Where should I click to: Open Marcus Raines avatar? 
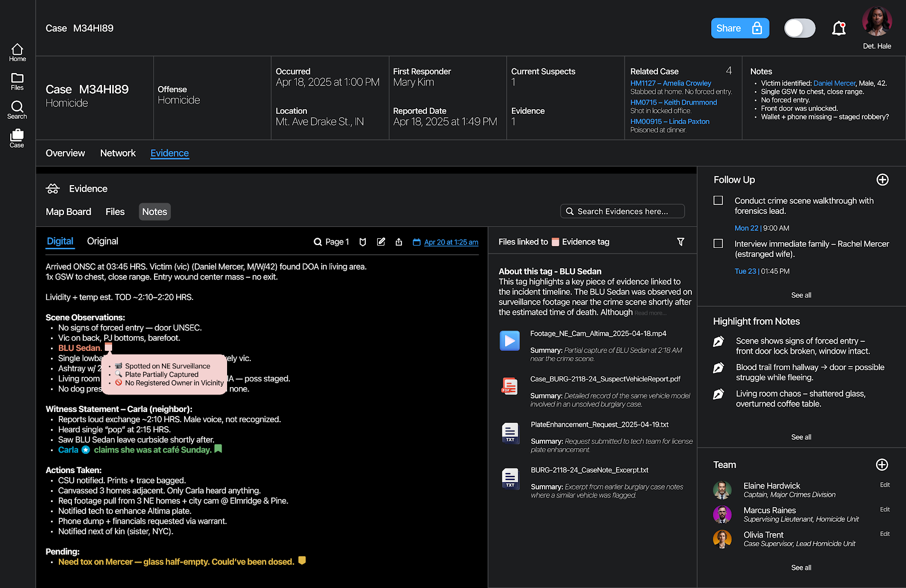coord(722,514)
